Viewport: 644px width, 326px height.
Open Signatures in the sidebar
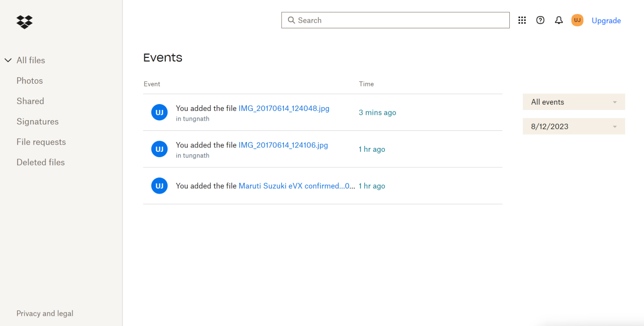pos(38,122)
